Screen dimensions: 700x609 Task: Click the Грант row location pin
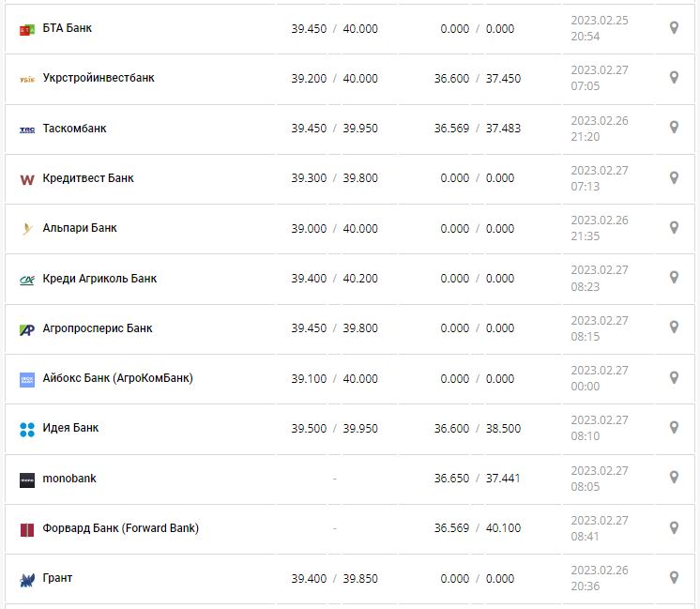click(674, 578)
